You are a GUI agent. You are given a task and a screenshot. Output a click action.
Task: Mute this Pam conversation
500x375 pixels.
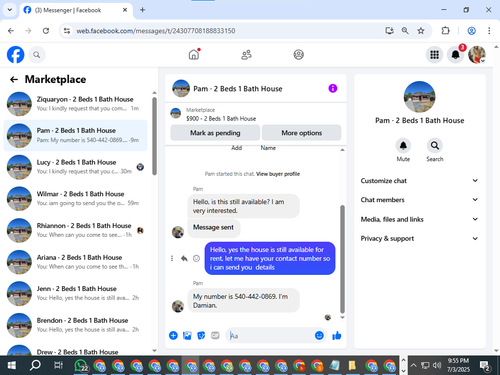(x=403, y=146)
